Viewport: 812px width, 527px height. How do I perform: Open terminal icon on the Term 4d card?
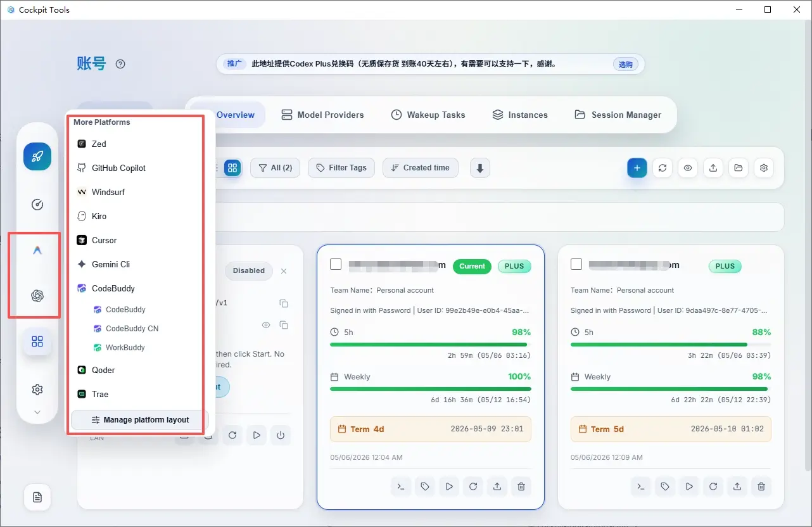click(x=401, y=486)
